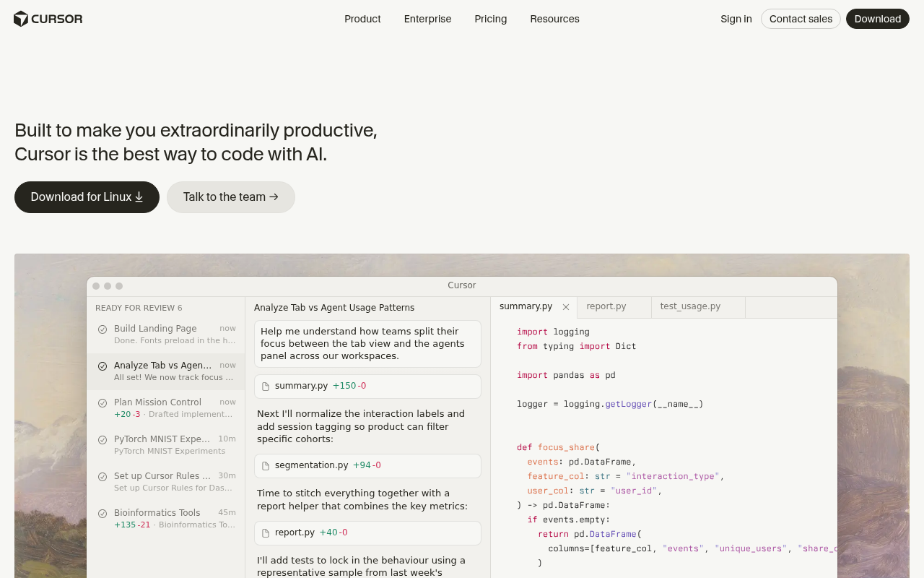Click the check icon beside Build Landing Page
The height and width of the screenshot is (578, 924).
102,330
